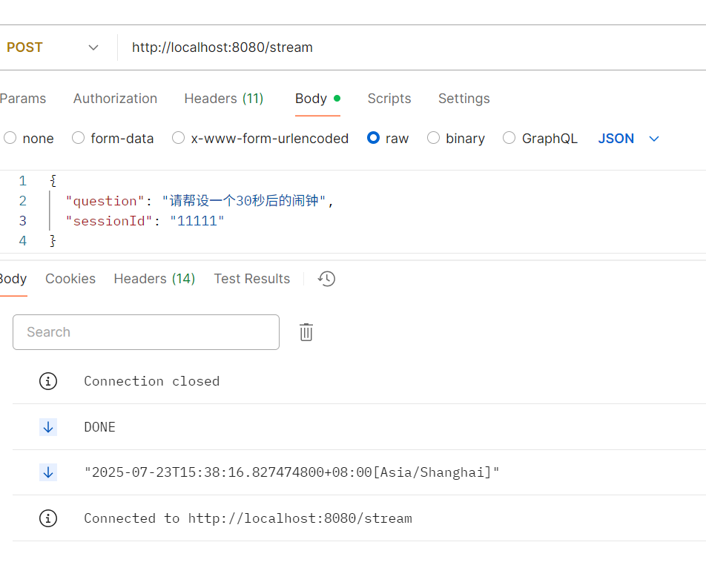Click the down arrow beside timestamp message
This screenshot has height=588, width=706.
click(x=48, y=473)
